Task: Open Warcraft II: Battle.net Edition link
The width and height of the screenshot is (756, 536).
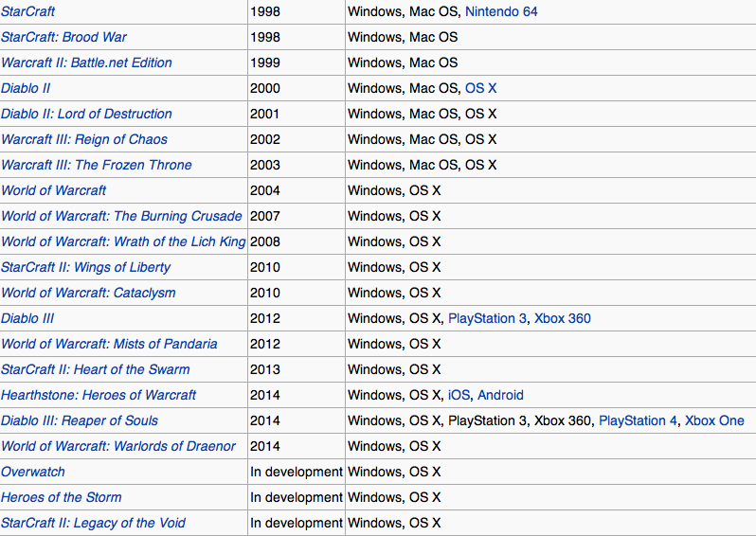Action: pyautogui.click(x=86, y=63)
